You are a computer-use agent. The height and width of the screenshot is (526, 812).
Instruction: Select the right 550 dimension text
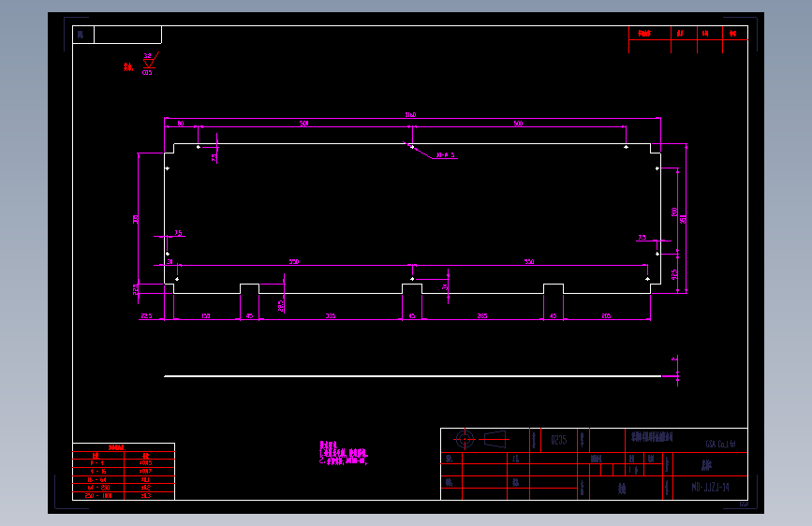click(529, 261)
